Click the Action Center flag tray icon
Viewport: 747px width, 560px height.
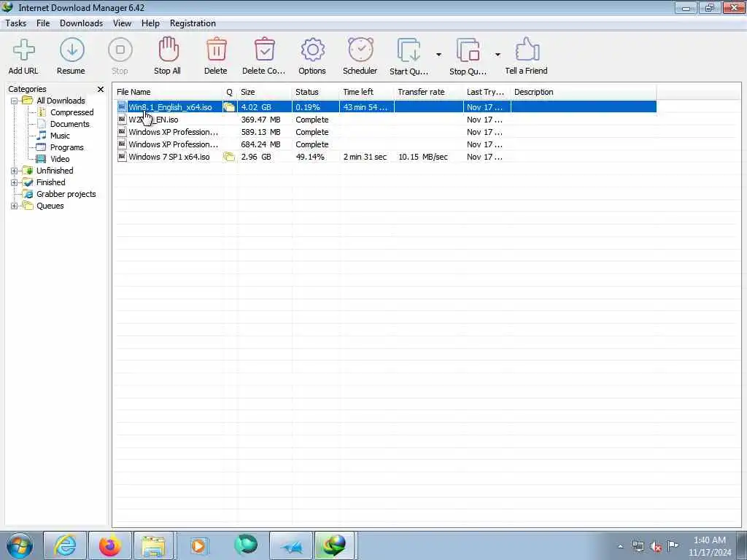point(673,545)
